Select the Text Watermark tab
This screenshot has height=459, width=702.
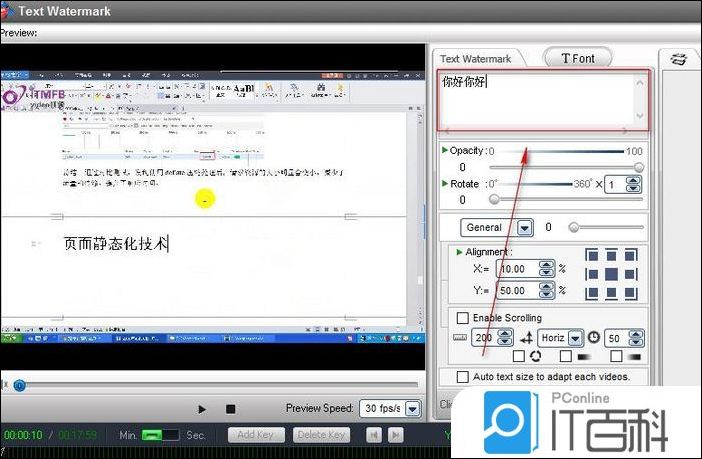(475, 59)
